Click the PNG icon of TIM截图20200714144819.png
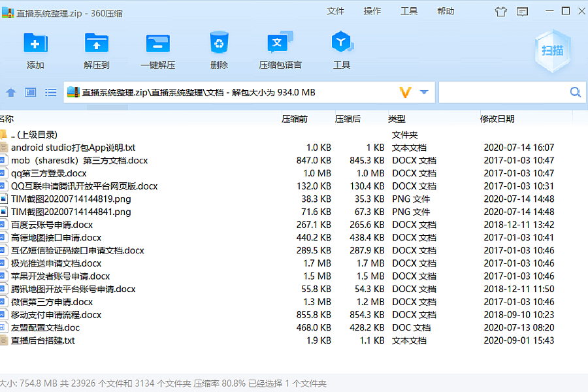The height and width of the screenshot is (392, 588). coord(3,199)
